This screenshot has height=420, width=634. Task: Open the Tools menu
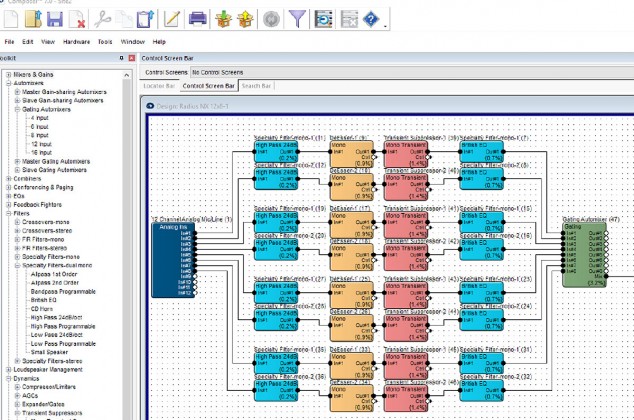pos(105,42)
